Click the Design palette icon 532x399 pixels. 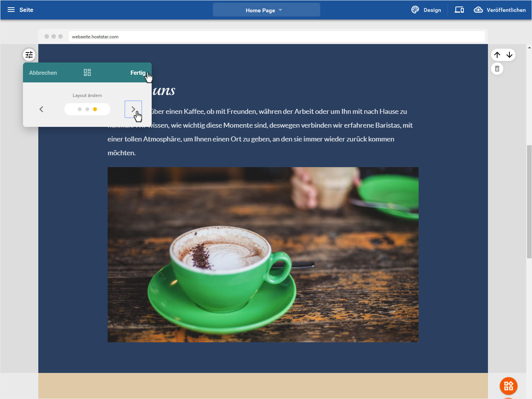pyautogui.click(x=415, y=10)
